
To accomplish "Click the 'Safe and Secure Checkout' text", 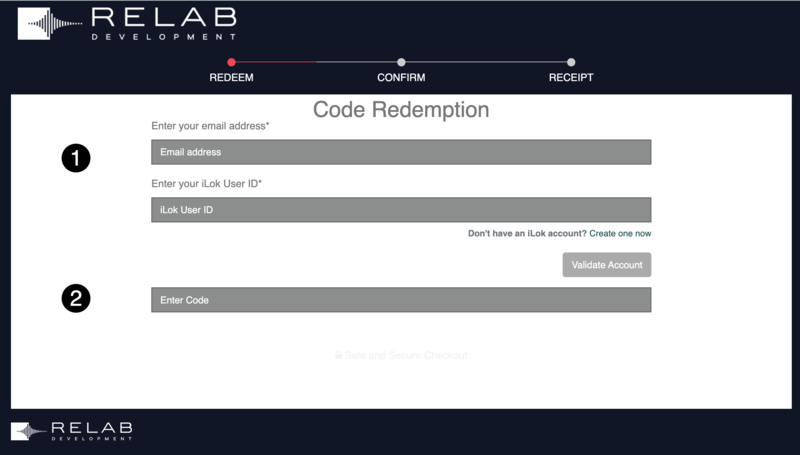I will click(x=406, y=355).
